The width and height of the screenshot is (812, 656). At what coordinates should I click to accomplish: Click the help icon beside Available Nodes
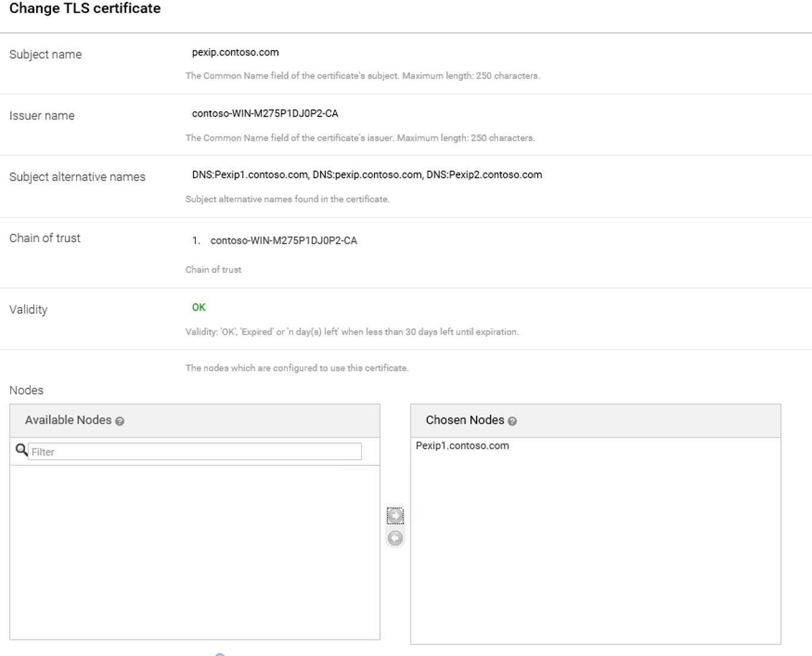pyautogui.click(x=119, y=422)
